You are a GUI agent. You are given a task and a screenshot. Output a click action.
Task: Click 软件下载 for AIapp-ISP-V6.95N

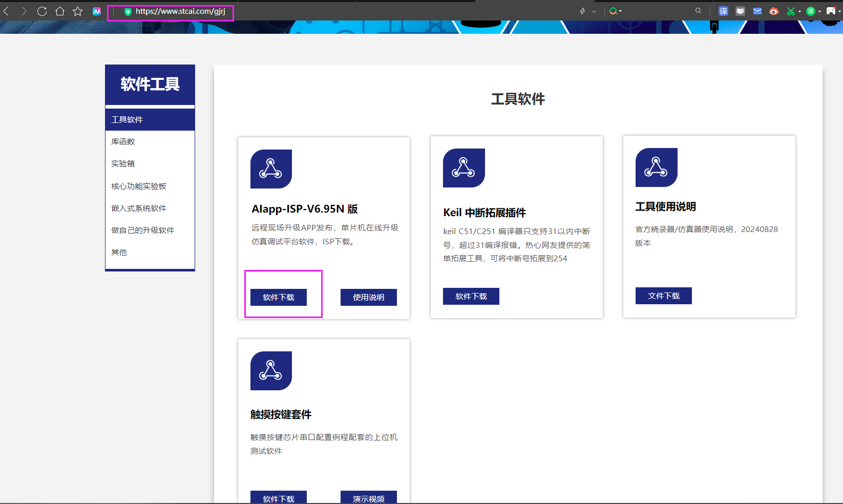click(x=279, y=298)
